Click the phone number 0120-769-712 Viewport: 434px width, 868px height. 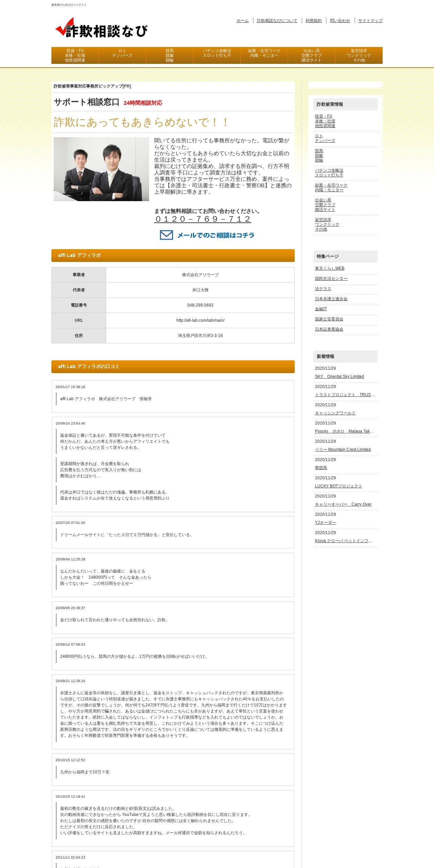202,219
